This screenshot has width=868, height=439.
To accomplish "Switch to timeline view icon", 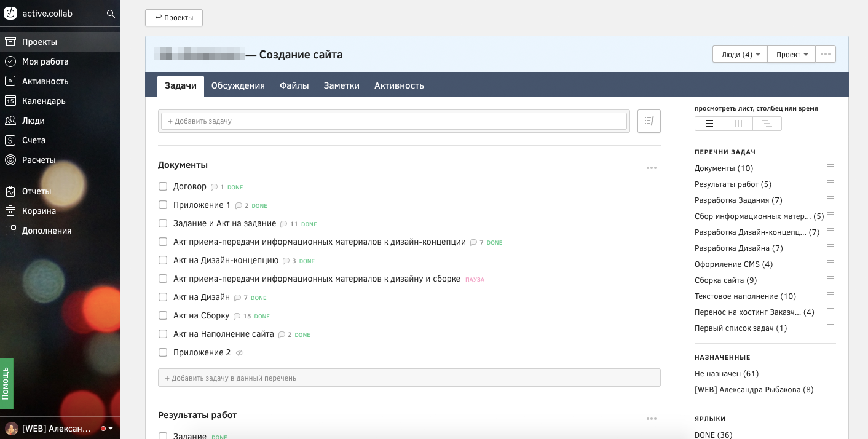I will coord(767,124).
